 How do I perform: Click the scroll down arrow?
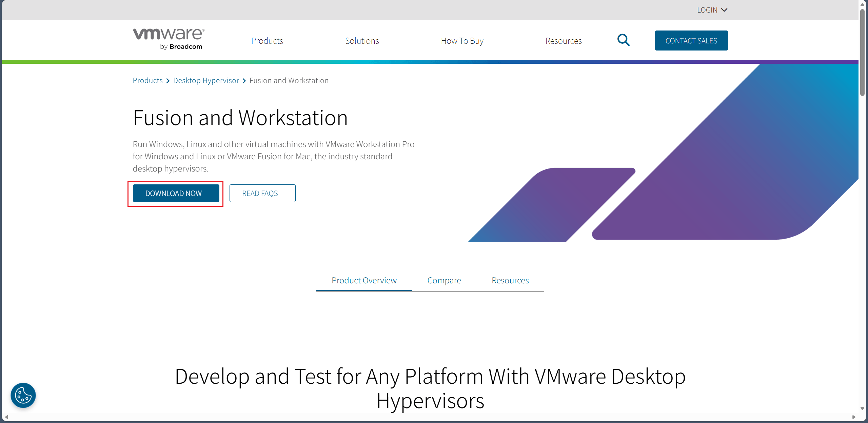pos(863,409)
